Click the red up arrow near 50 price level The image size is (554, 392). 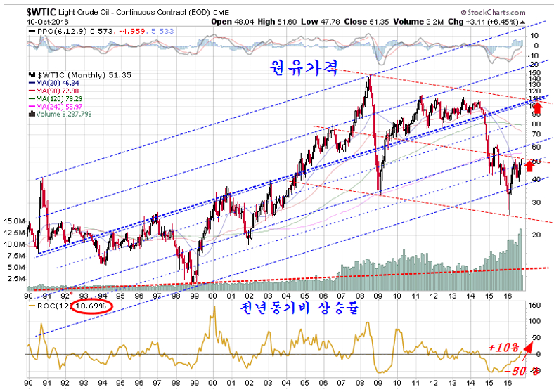tap(529, 166)
